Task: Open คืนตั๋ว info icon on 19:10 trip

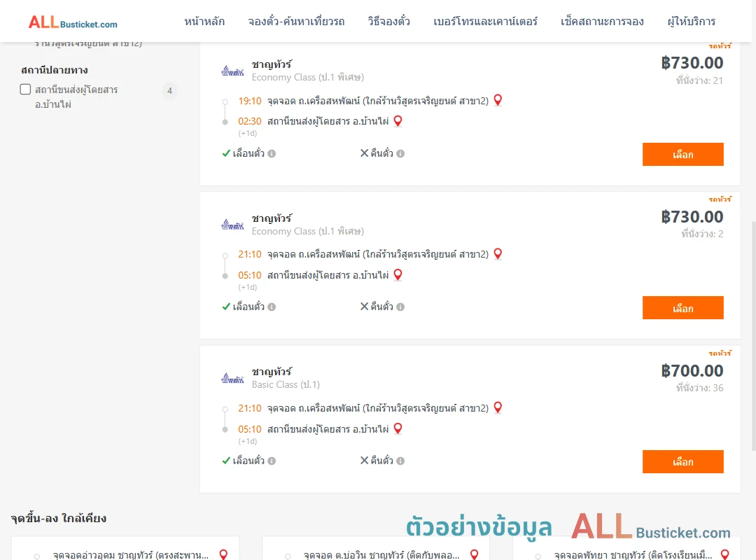Action: (400, 153)
